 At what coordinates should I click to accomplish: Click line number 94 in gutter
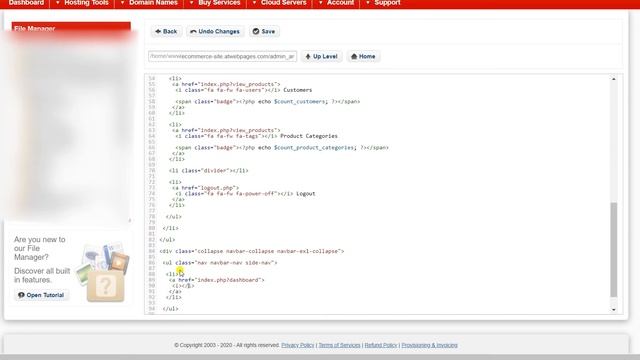(x=152, y=309)
